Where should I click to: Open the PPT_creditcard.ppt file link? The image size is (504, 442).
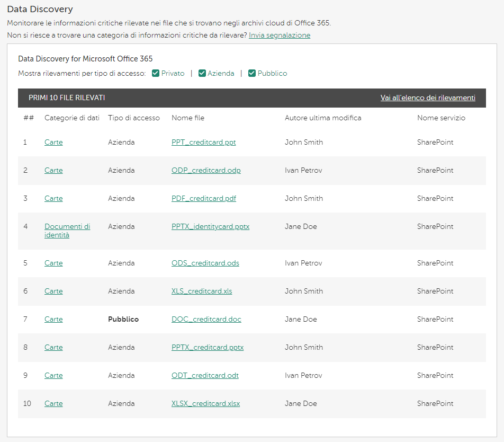[203, 143]
